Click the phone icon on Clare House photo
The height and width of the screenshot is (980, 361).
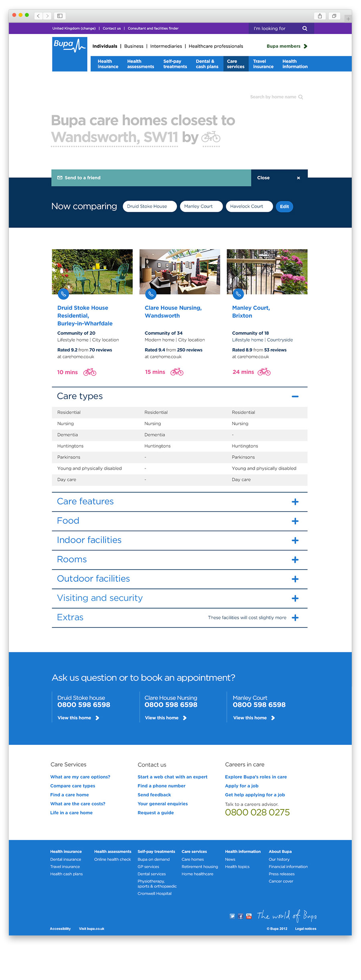coord(151,294)
